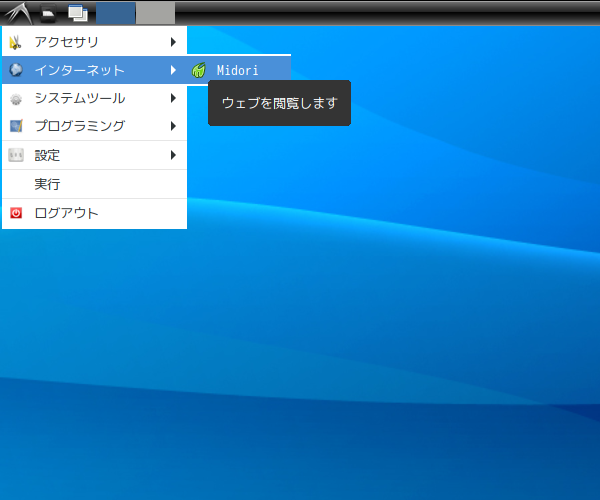This screenshot has width=600, height=500.
Task: Choose ログアウト from the menu
Action: coord(95,213)
